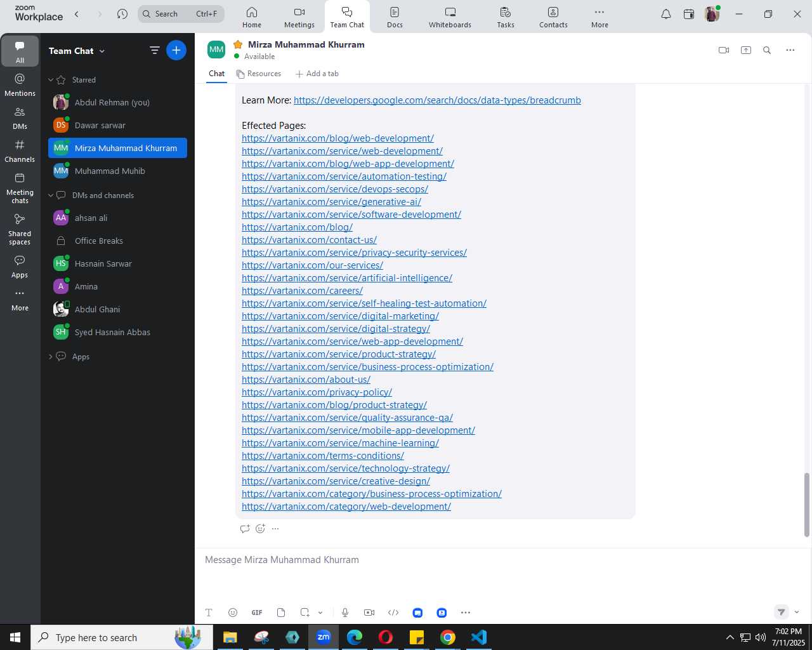Search within this chat
812x650 pixels.
(x=767, y=50)
